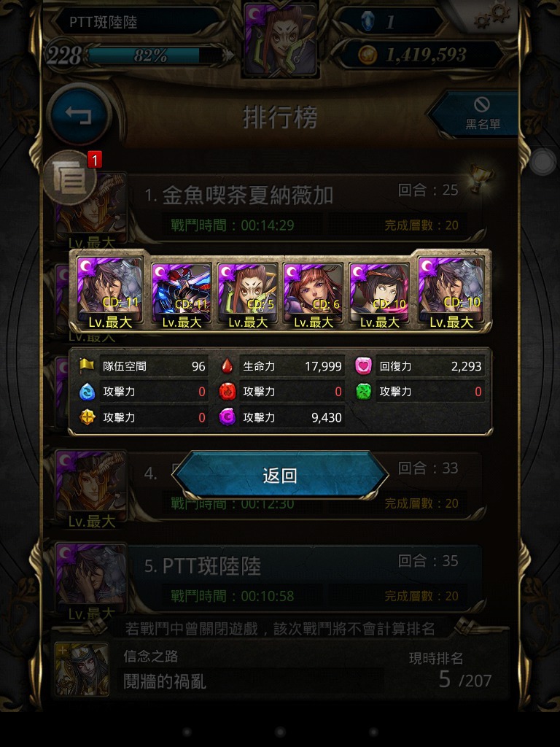Tap the blue back arrow button
Viewport: 560px width, 747px height.
pos(79,115)
